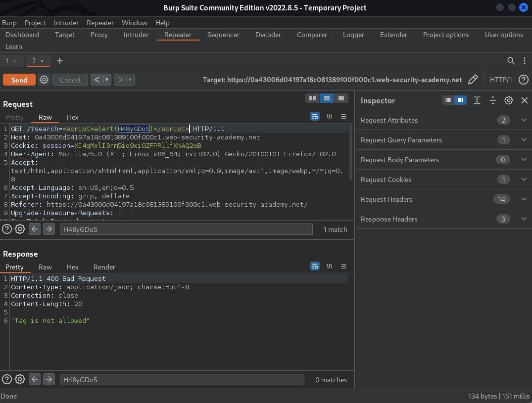Select the combined tabs layout icon
Image resolution: width=532 pixels, height=403 pixels.
tap(341, 98)
